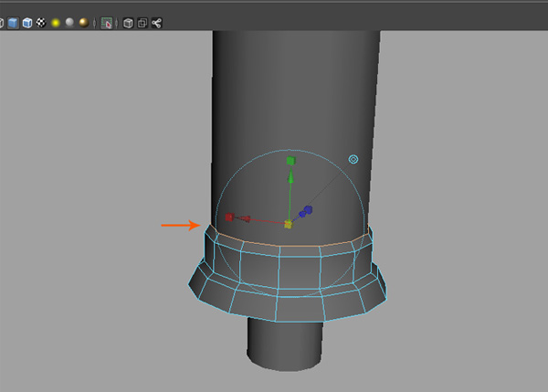The width and height of the screenshot is (548, 392).
Task: Click the wireframe on shaded cube icon
Action: 26,23
